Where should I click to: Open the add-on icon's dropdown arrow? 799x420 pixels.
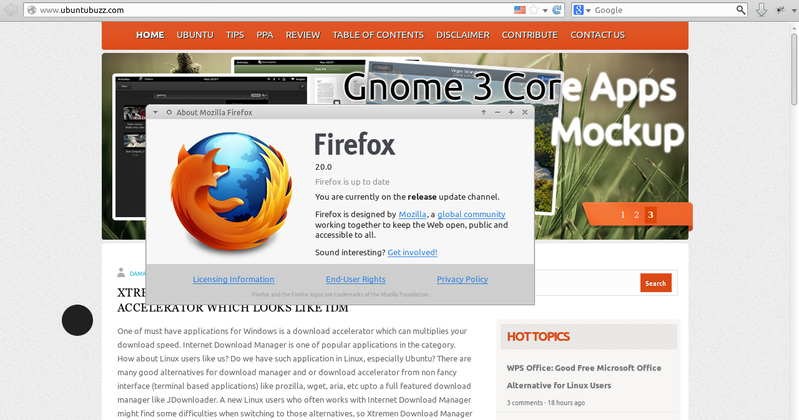[793, 10]
